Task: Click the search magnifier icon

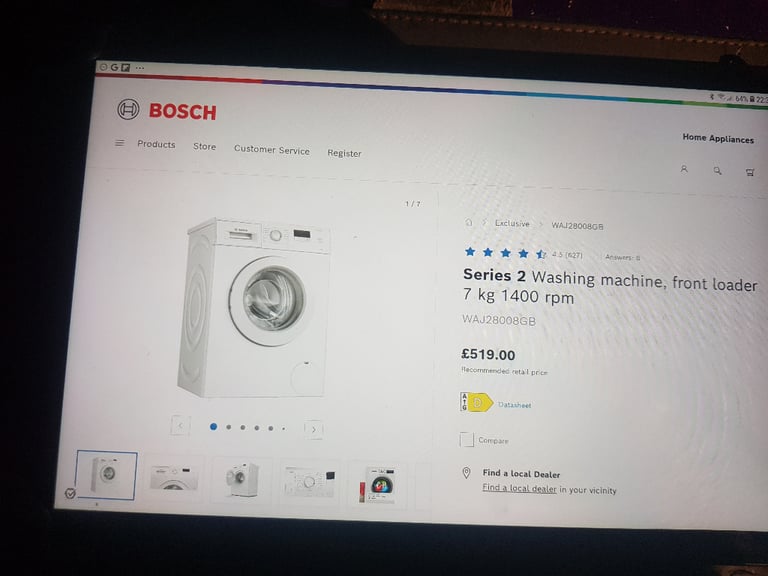Action: (x=717, y=170)
